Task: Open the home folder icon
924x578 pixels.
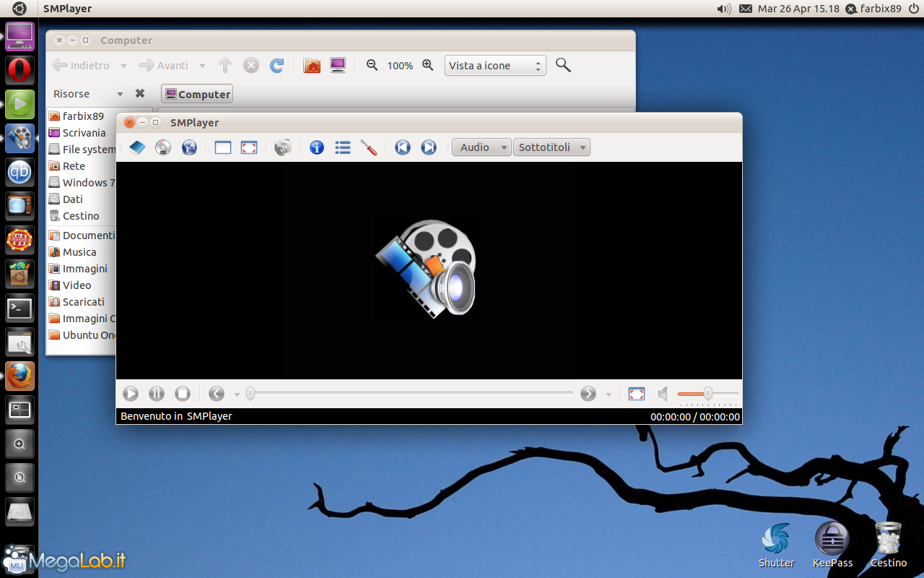Action: [312, 66]
